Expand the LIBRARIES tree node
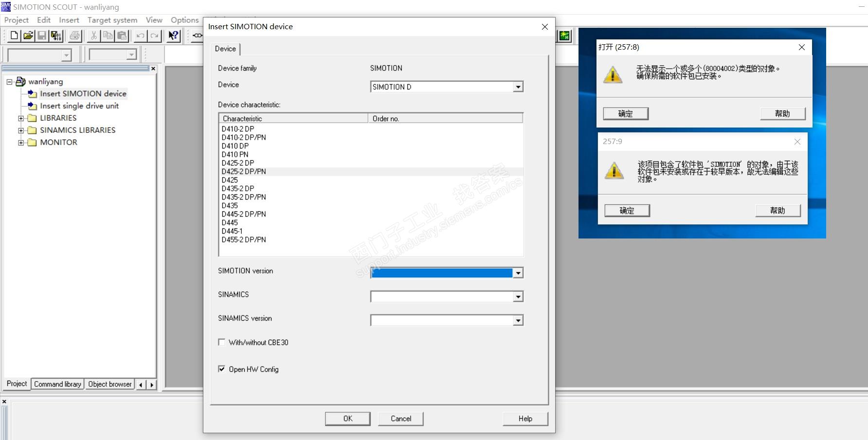Screen dimensions: 868x440 [x=21, y=118]
